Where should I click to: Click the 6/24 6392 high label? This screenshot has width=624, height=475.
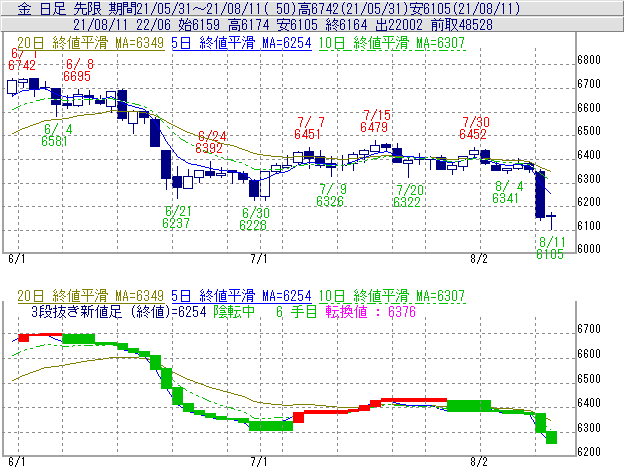(x=211, y=142)
